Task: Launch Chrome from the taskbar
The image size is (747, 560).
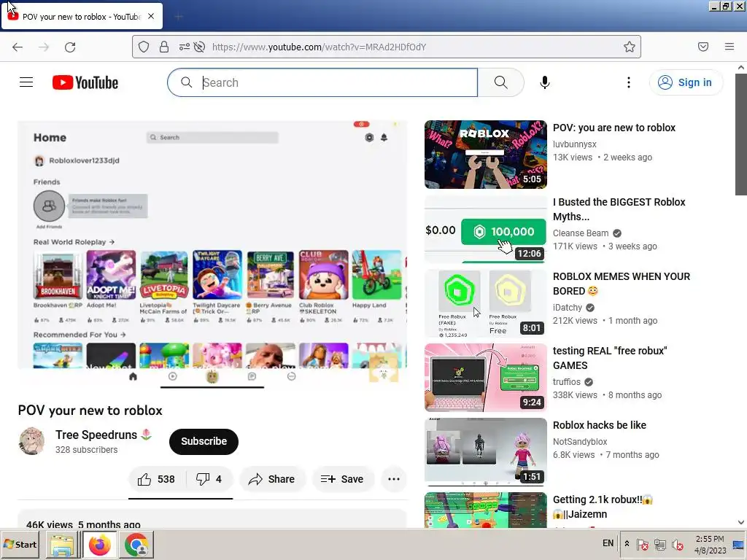Action: [136, 544]
